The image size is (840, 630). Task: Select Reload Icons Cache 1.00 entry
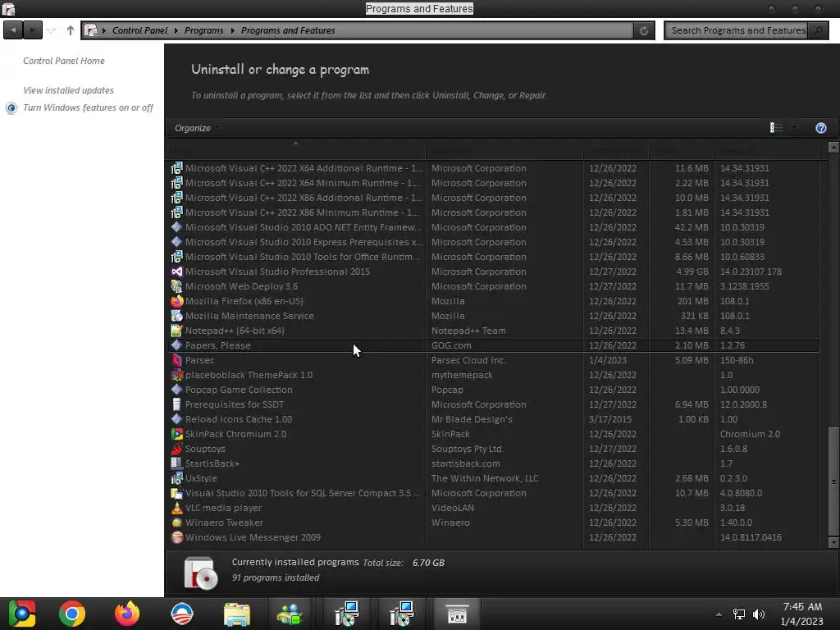(494, 419)
